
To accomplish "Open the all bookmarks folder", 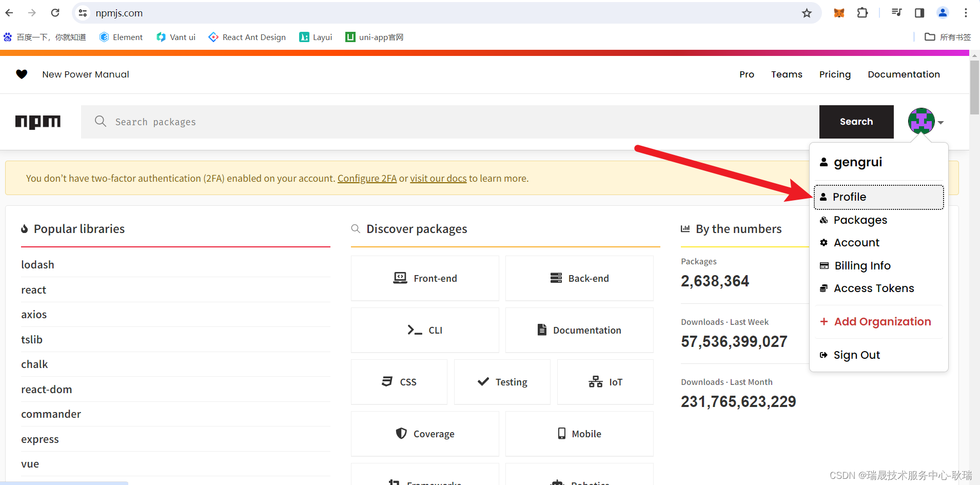I will point(948,37).
